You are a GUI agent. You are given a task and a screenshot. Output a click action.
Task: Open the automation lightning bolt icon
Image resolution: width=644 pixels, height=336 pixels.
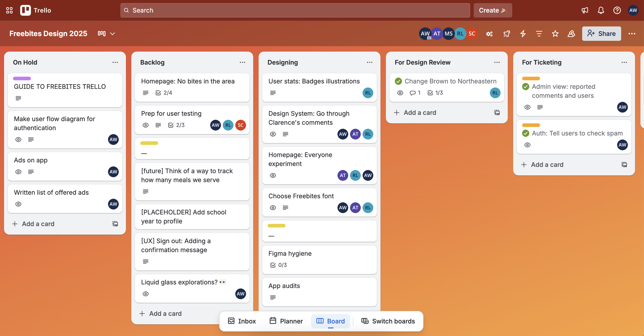pyautogui.click(x=523, y=34)
